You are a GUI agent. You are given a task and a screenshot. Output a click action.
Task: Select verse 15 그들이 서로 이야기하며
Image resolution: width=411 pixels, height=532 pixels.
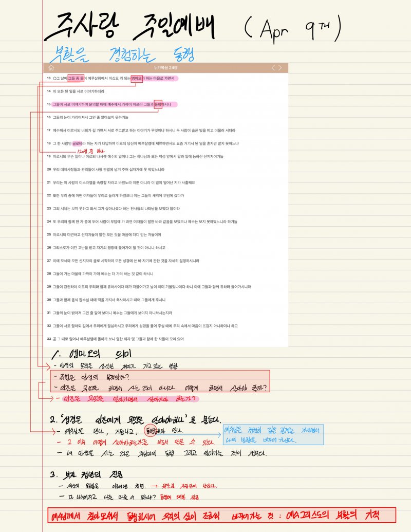tap(109, 104)
